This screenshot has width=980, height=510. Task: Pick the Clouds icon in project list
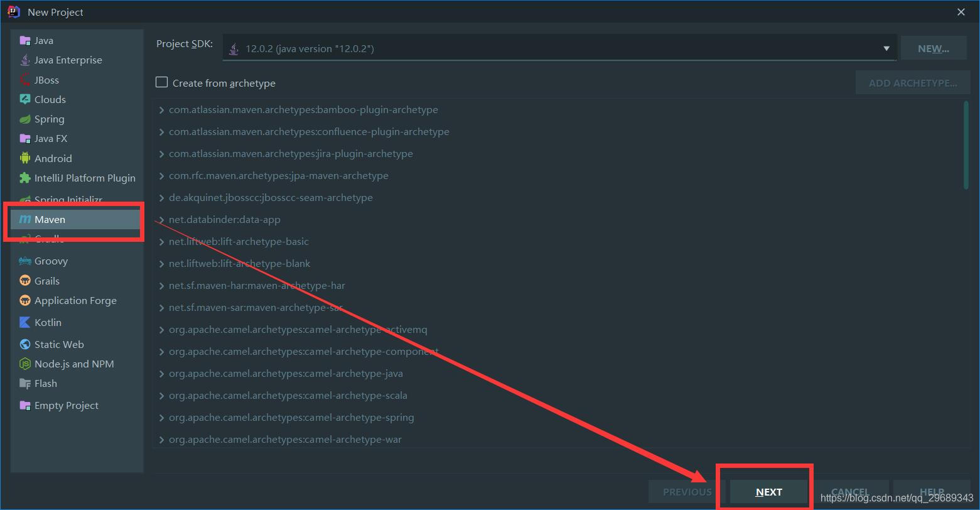pyautogui.click(x=25, y=99)
